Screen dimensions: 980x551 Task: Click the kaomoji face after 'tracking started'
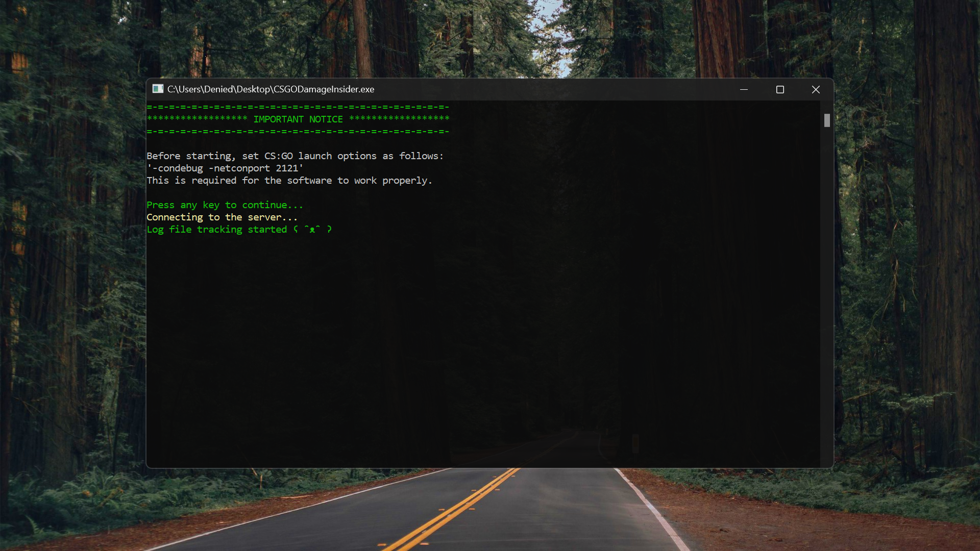[x=313, y=230]
